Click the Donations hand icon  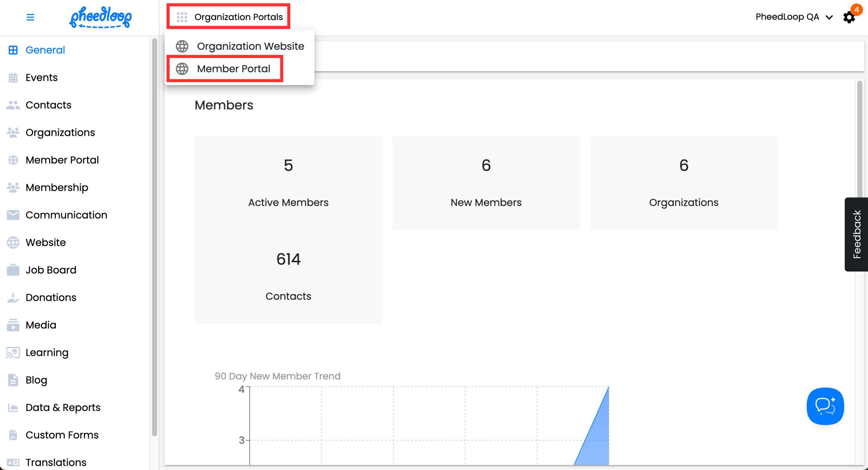(13, 298)
